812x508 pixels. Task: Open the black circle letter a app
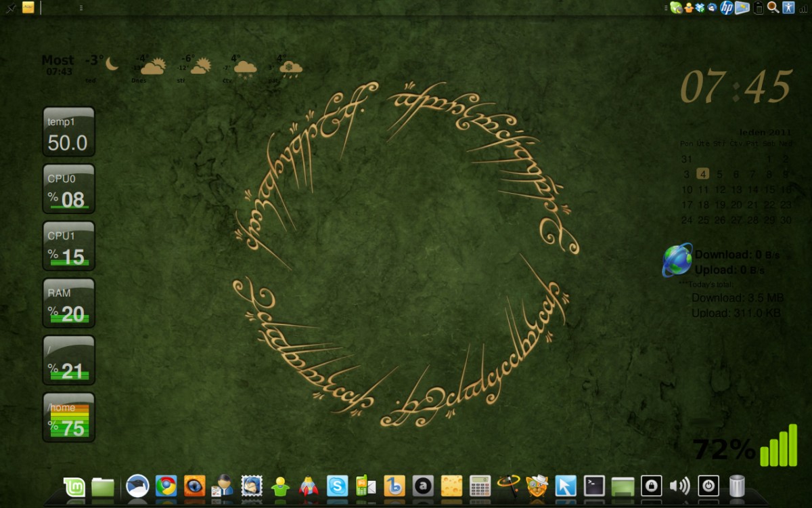pos(423,486)
